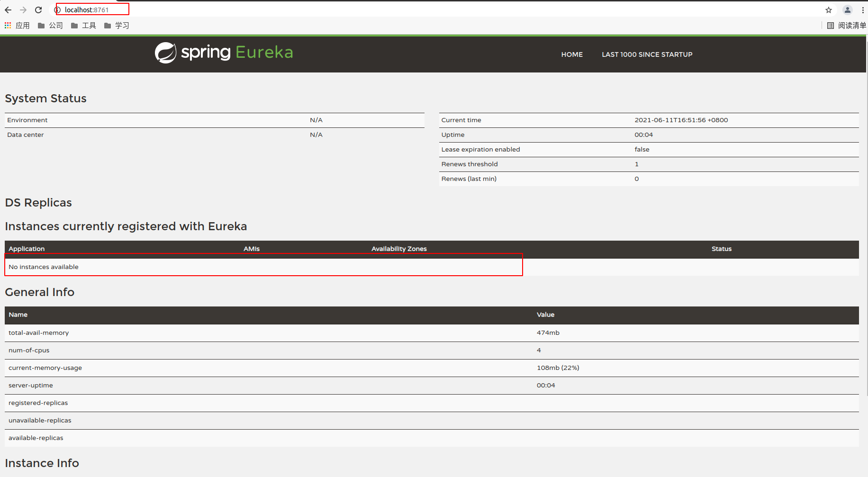This screenshot has width=868, height=477.
Task: Click the 474mb memory value
Action: click(548, 333)
